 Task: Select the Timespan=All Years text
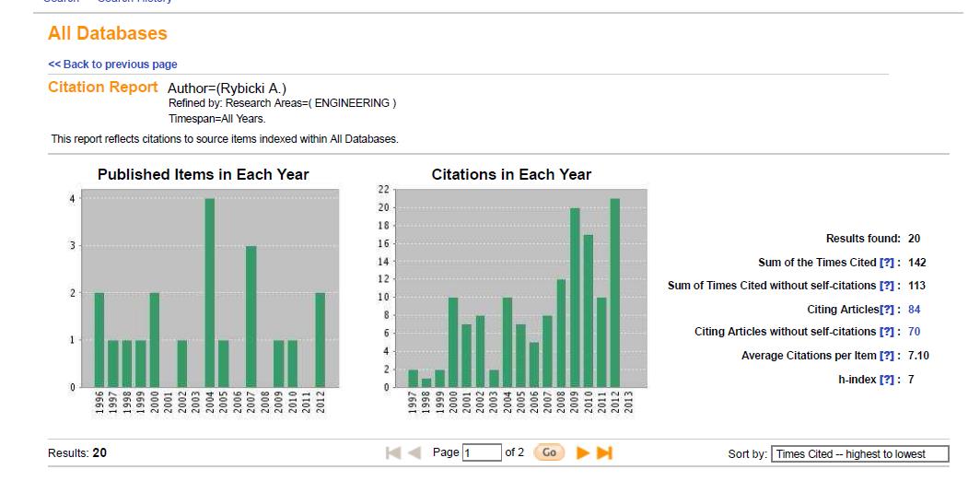pyautogui.click(x=216, y=119)
